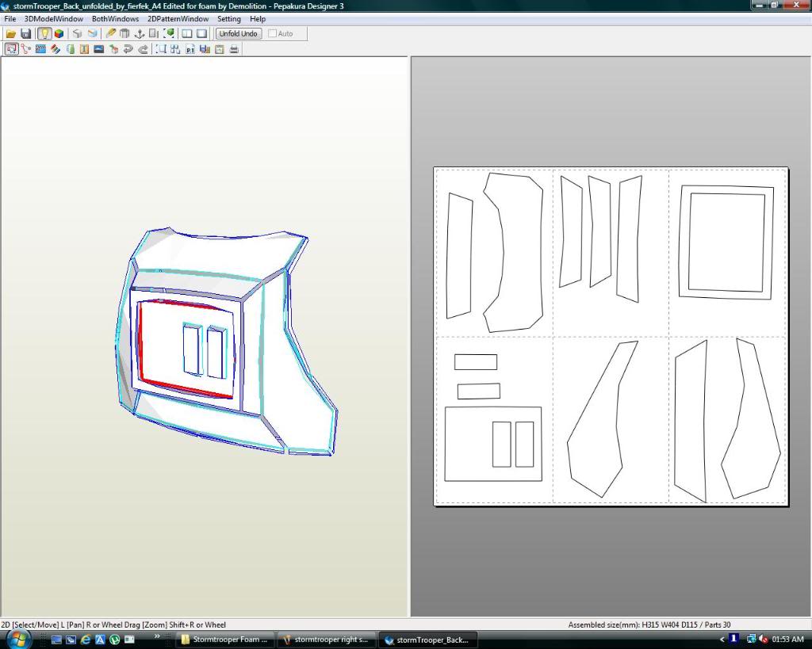Click the colored pencils edge color icon

click(56, 49)
